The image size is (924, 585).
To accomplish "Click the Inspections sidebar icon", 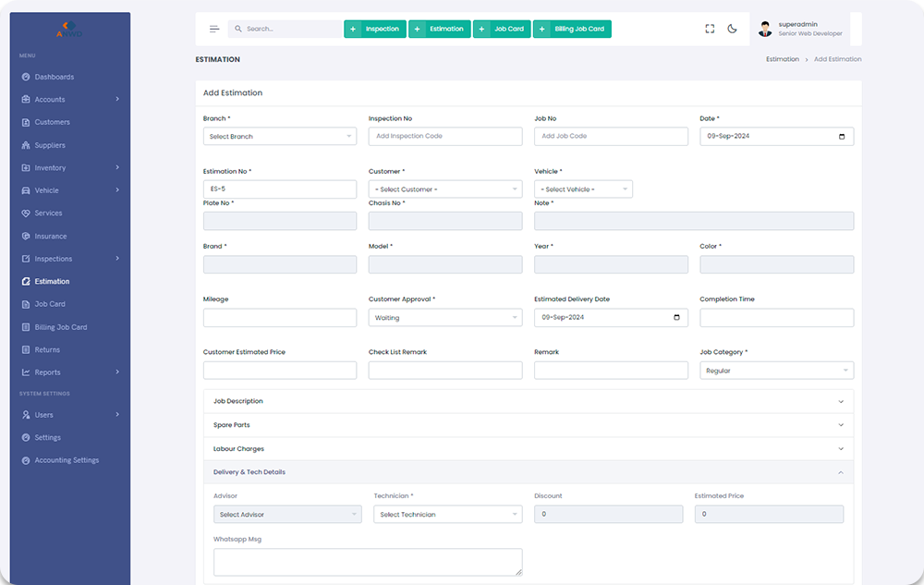I will (26, 259).
